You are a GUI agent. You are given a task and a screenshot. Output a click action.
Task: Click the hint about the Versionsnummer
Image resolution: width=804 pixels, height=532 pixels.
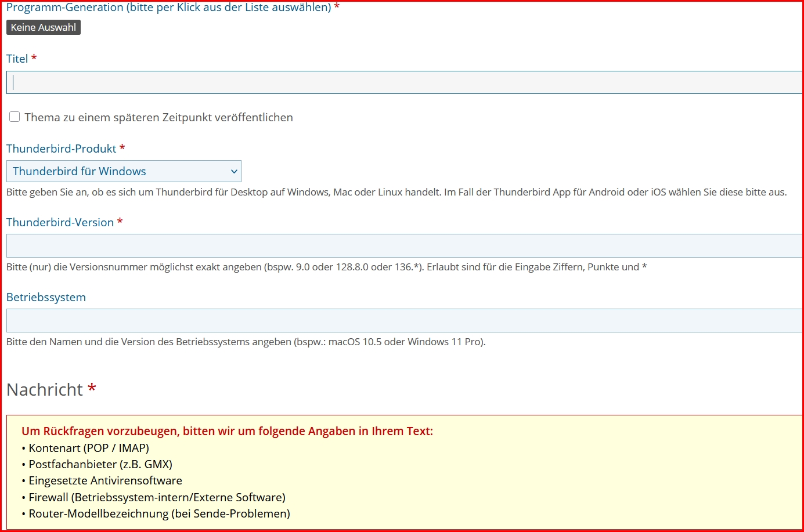326,267
